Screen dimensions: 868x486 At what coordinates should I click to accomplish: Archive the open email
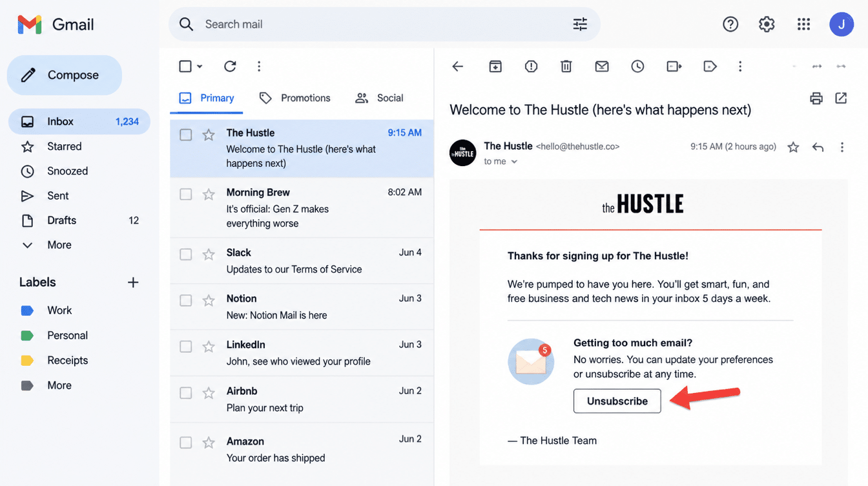495,66
